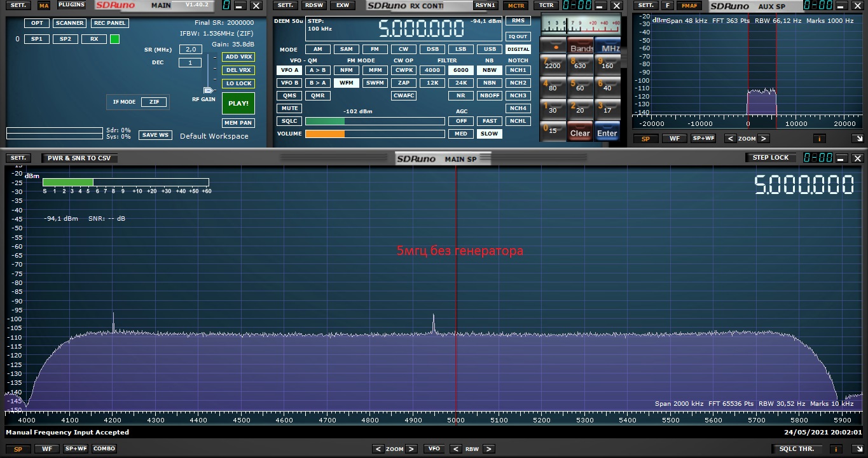Select the FMAF tab in AUX SP
The image size is (868, 458).
(x=689, y=5)
